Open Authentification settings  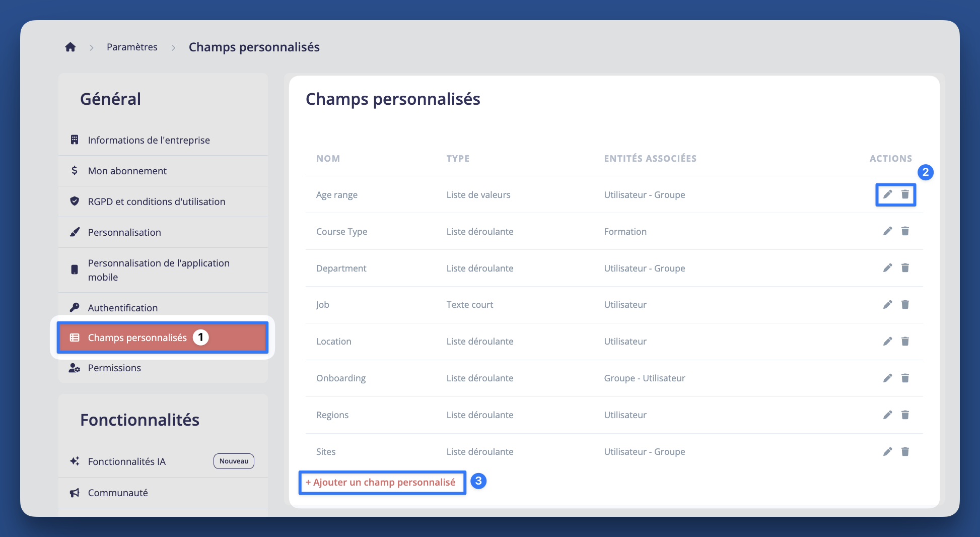pyautogui.click(x=163, y=307)
